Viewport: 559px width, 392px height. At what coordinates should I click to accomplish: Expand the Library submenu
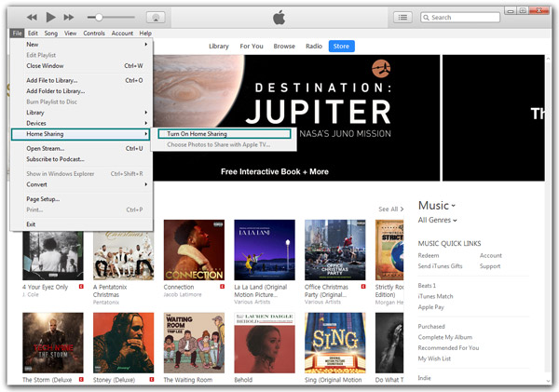tap(82, 113)
